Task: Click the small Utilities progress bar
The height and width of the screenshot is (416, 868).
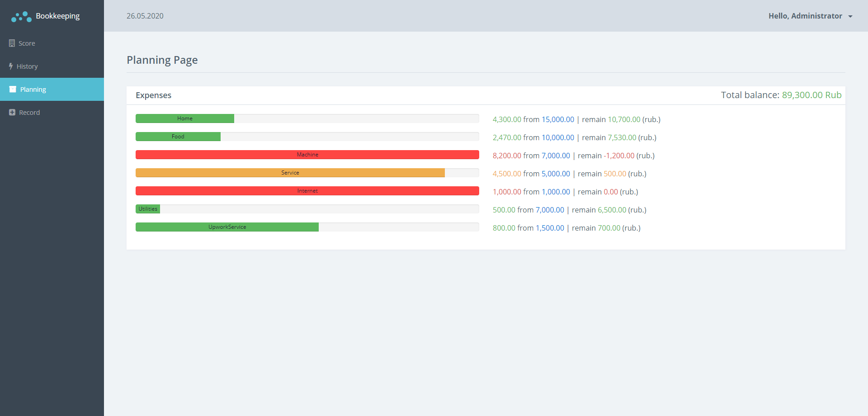Action: point(148,209)
